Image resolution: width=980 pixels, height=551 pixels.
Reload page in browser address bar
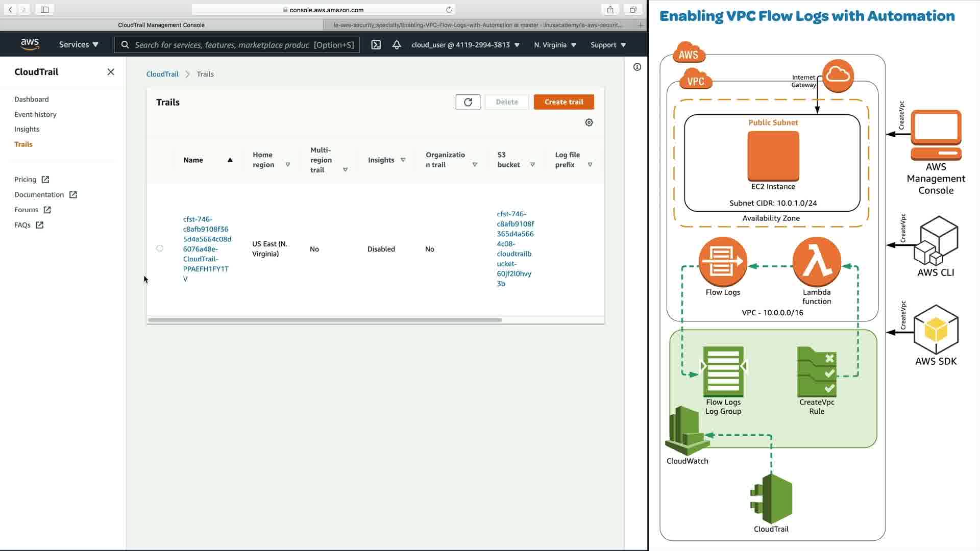449,10
